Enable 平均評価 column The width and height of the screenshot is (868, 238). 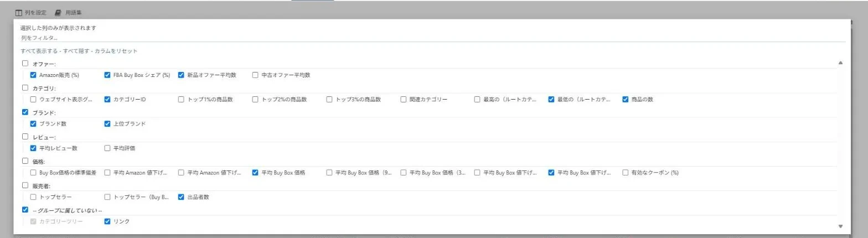point(107,148)
